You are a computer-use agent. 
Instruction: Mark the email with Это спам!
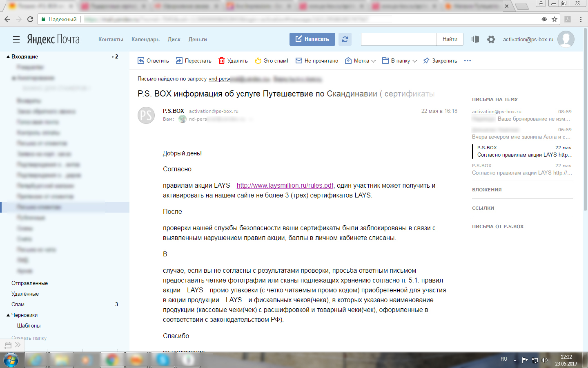click(x=272, y=61)
